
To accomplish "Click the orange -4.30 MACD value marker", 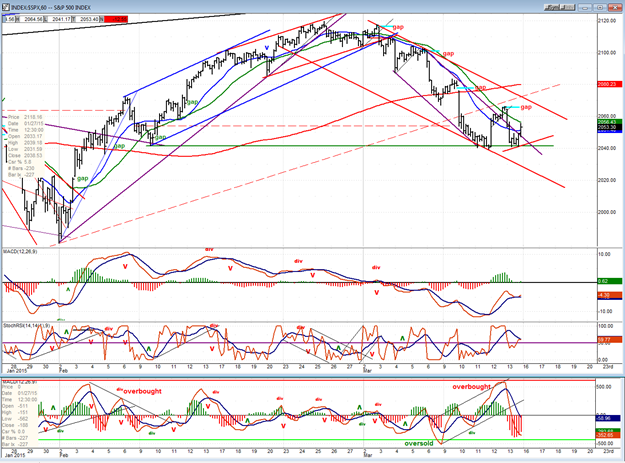I will (x=609, y=295).
